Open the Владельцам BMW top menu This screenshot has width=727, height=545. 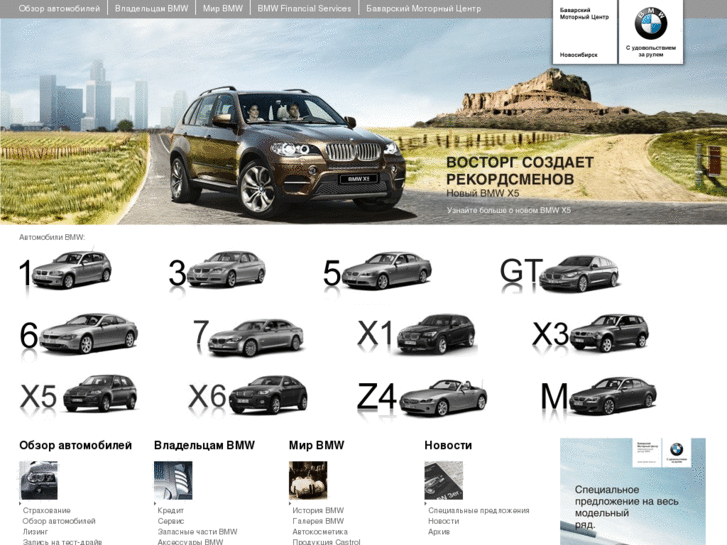[152, 8]
